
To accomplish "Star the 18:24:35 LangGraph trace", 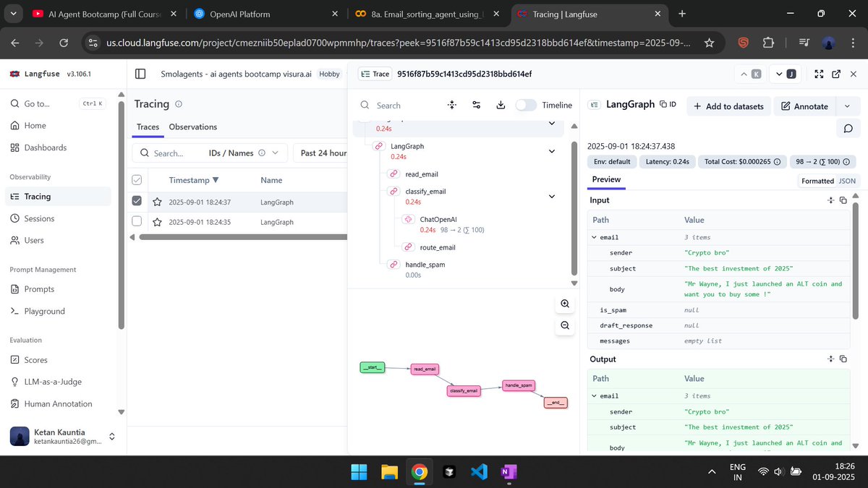I will (157, 222).
